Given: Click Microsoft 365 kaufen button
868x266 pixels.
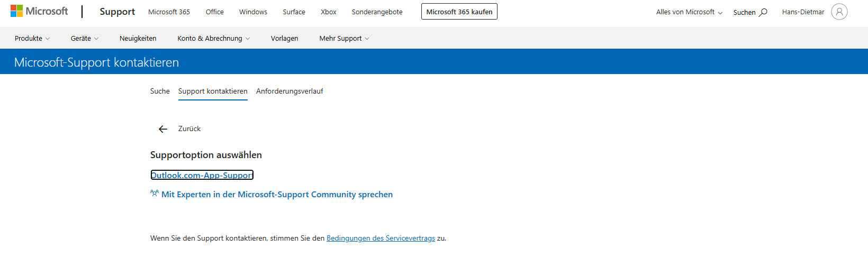Looking at the screenshot, I should 459,12.
